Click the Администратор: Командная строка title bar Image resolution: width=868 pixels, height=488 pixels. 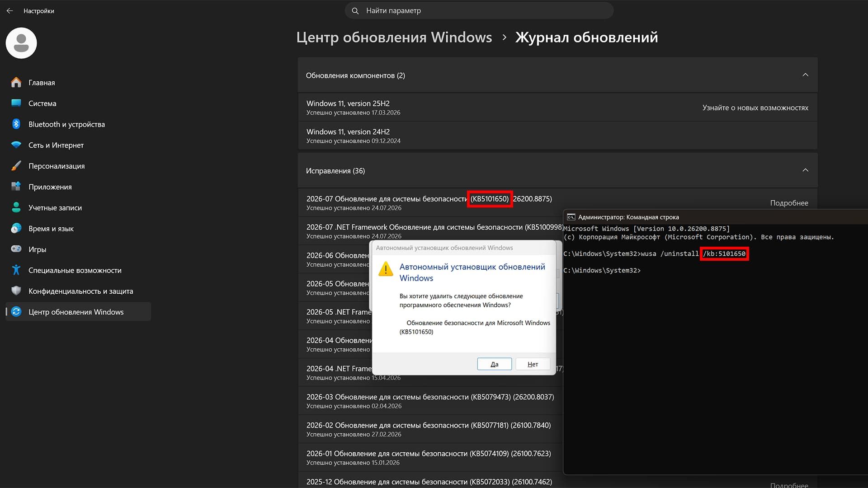tap(716, 217)
